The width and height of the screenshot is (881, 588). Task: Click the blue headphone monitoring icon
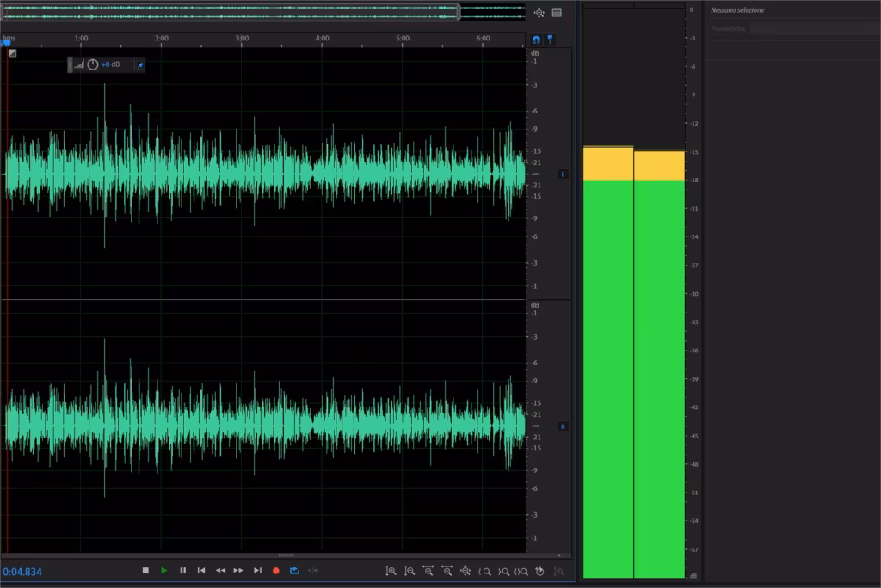click(535, 39)
